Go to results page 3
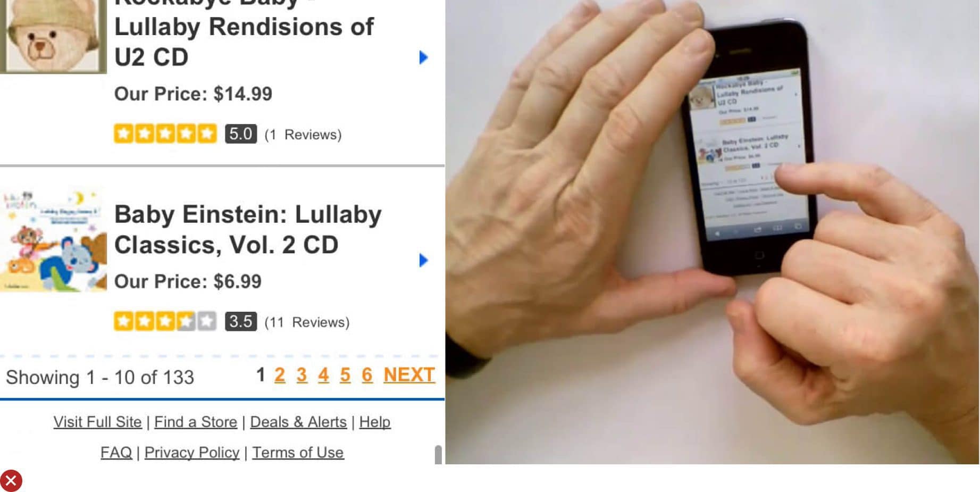Screen dimensions: 980x492 301,375
